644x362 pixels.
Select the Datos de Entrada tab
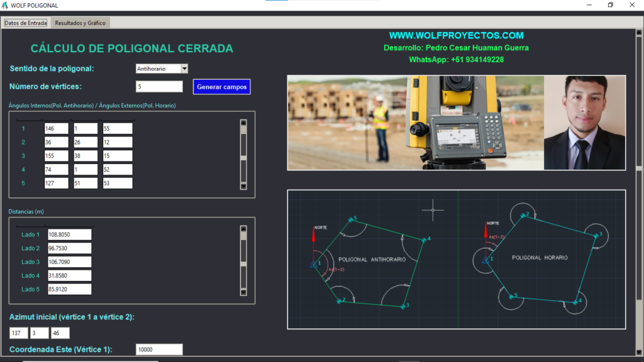(x=26, y=23)
